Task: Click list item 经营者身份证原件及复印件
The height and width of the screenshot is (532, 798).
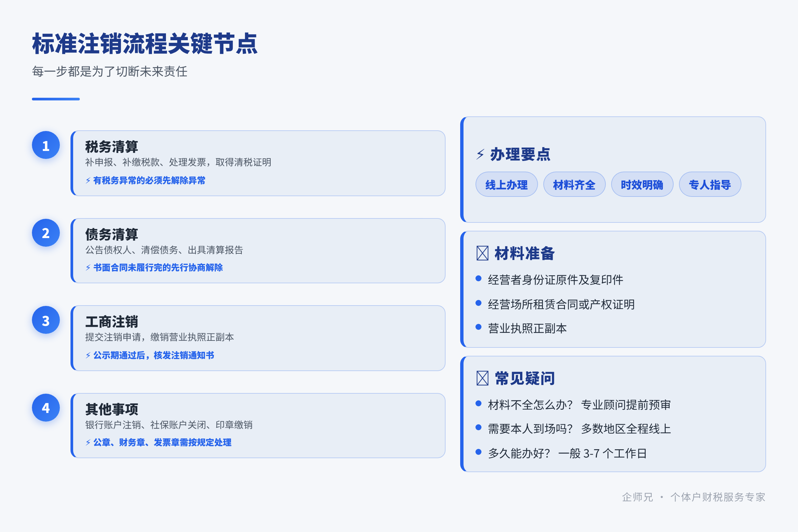Action: 555,280
